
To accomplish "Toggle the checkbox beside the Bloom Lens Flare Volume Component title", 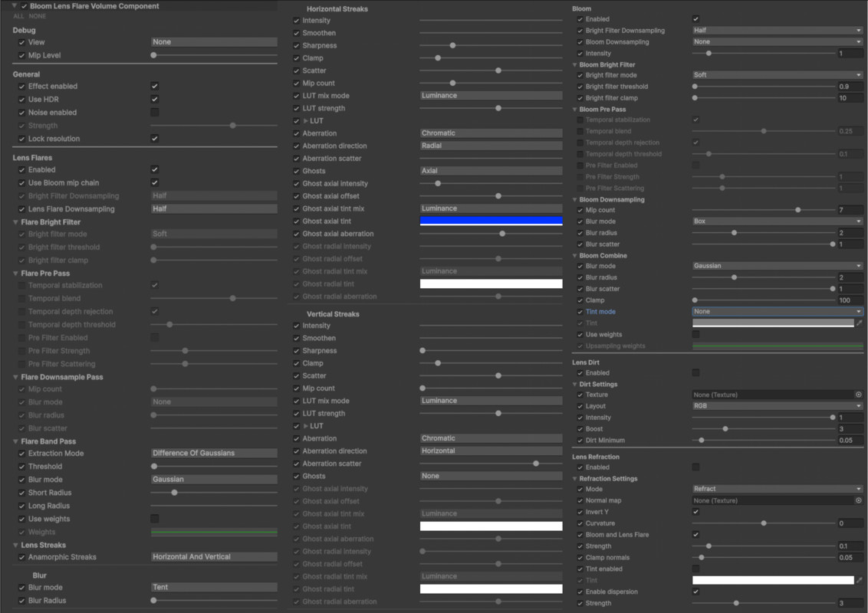I will [x=25, y=6].
